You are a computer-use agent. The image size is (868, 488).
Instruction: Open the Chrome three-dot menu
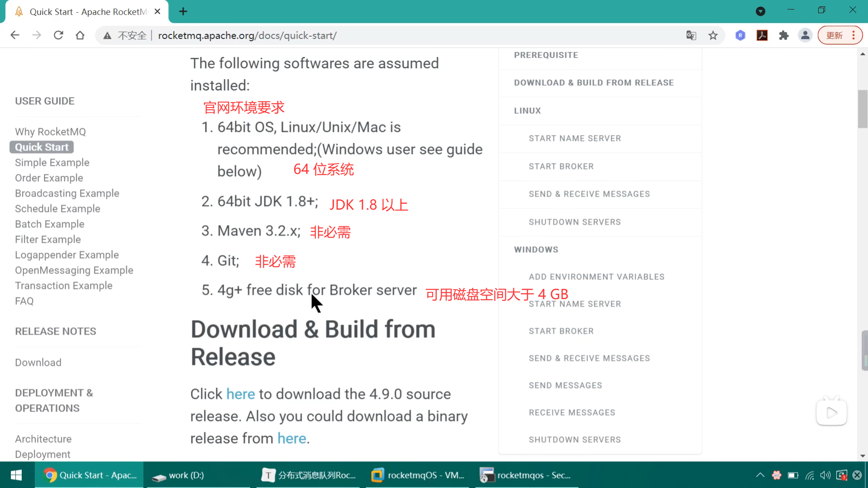(x=854, y=35)
